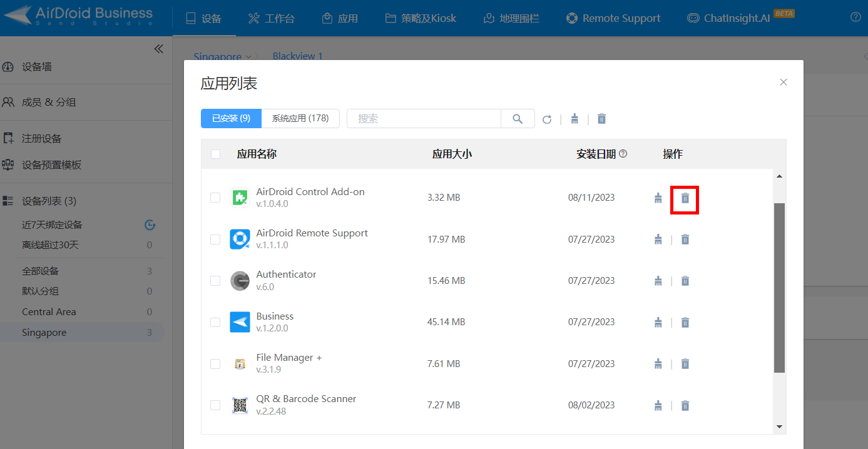Click the AirDroid Remote Support app icon
Screen dimensions: 868x449
point(240,239)
